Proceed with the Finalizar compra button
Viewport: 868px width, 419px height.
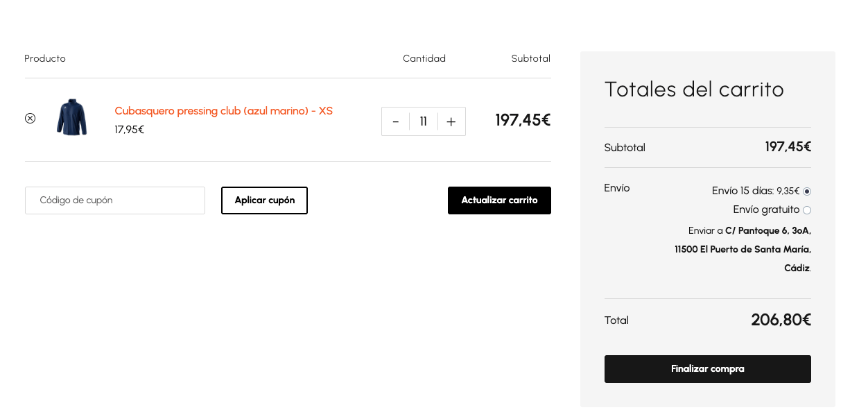click(708, 369)
